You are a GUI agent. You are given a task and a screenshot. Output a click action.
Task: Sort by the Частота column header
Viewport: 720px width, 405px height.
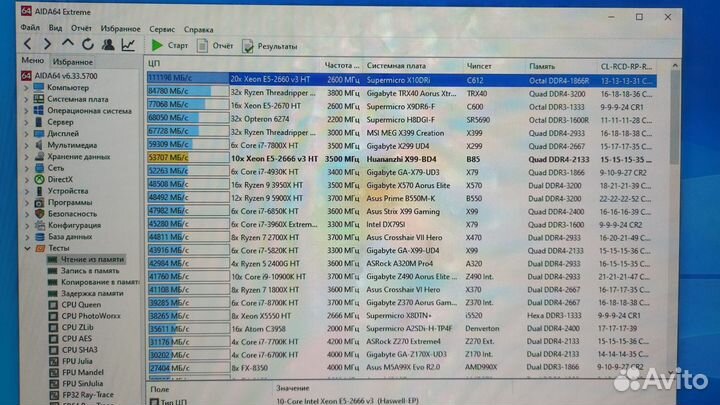(342, 65)
